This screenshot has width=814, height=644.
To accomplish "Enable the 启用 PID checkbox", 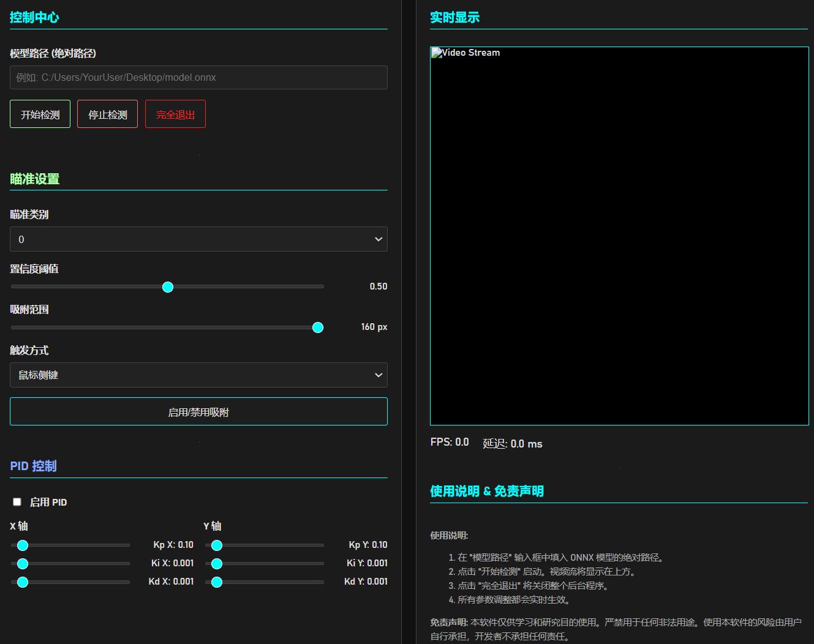I will point(17,502).
